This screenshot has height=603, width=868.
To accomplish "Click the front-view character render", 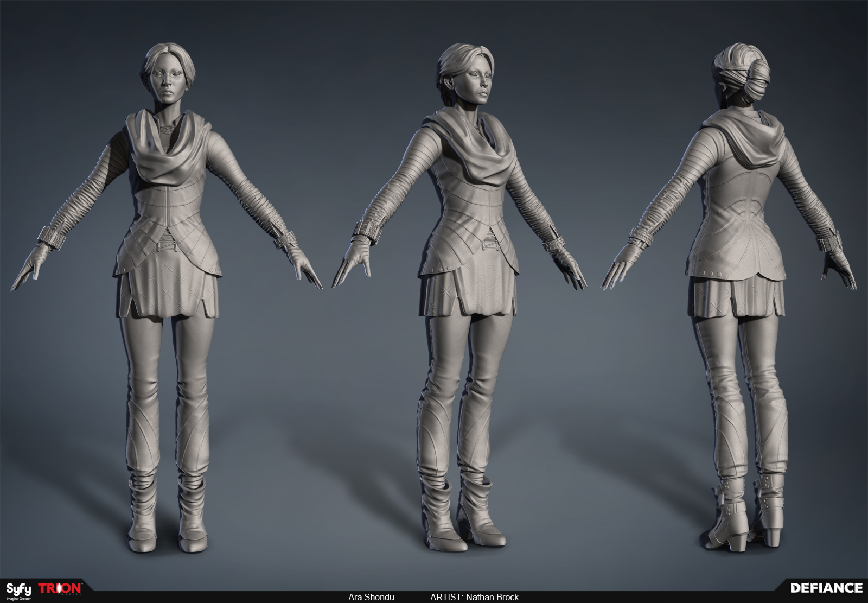I will click(168, 297).
